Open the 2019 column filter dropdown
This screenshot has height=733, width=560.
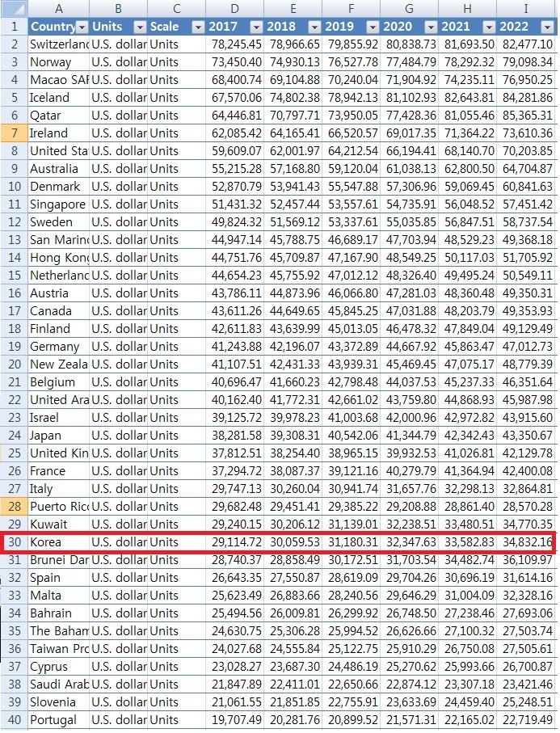pos(373,27)
